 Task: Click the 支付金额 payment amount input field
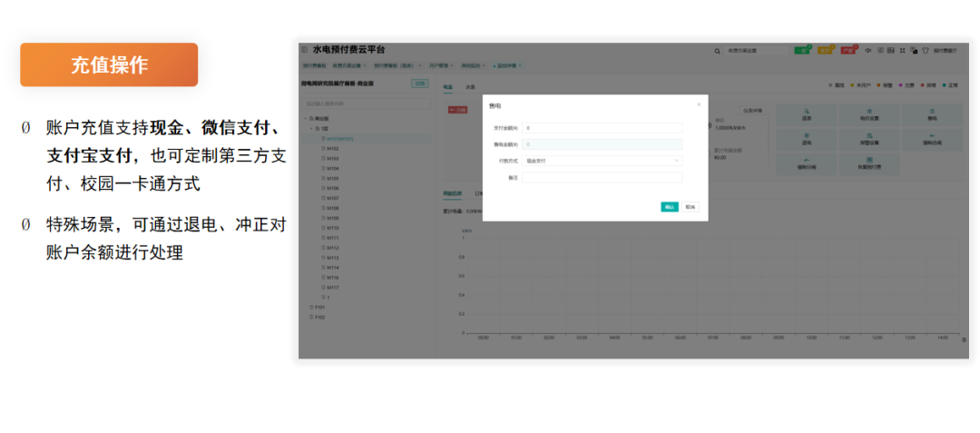coord(602,128)
